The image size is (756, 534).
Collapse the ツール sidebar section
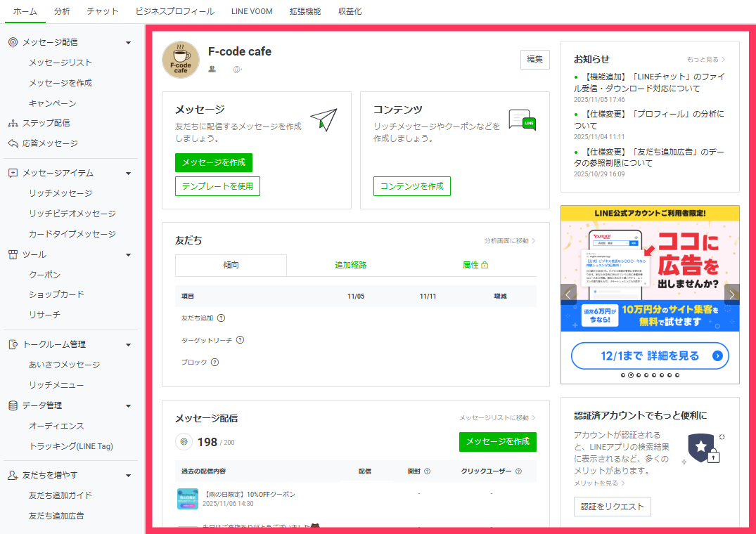click(128, 255)
